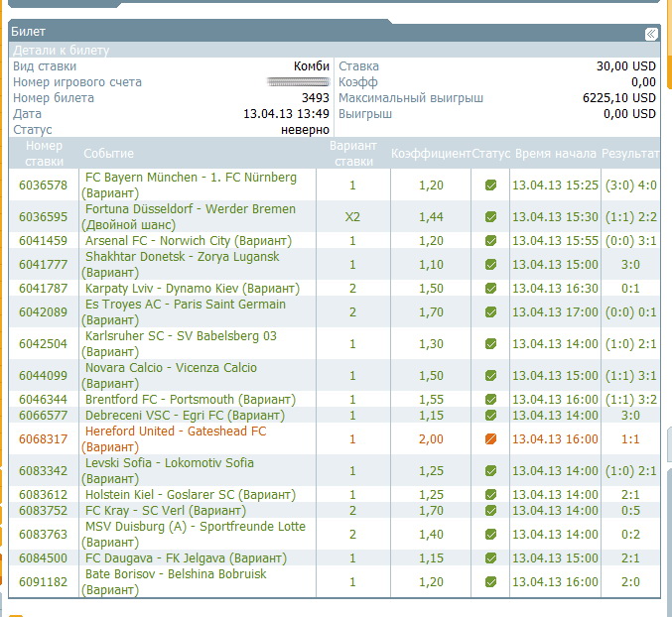Click bet number 6068317
The height and width of the screenshot is (617, 672).
click(x=43, y=438)
